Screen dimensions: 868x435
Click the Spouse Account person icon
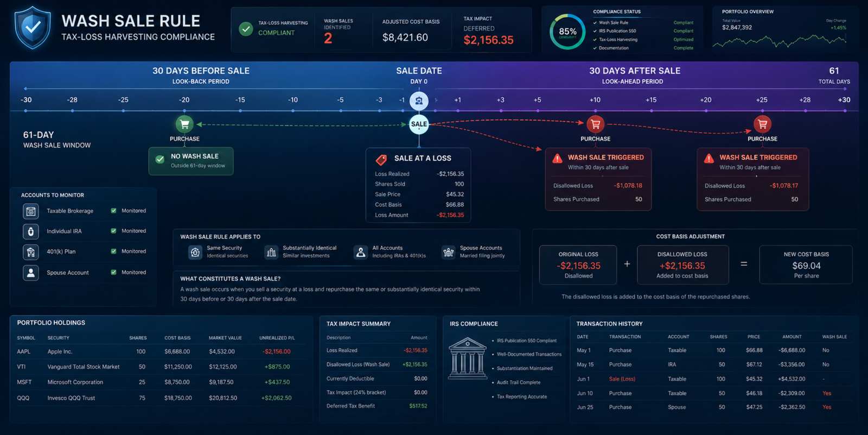(31, 273)
